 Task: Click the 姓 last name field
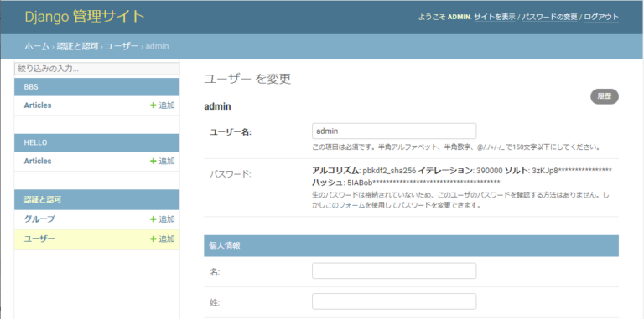(394, 301)
